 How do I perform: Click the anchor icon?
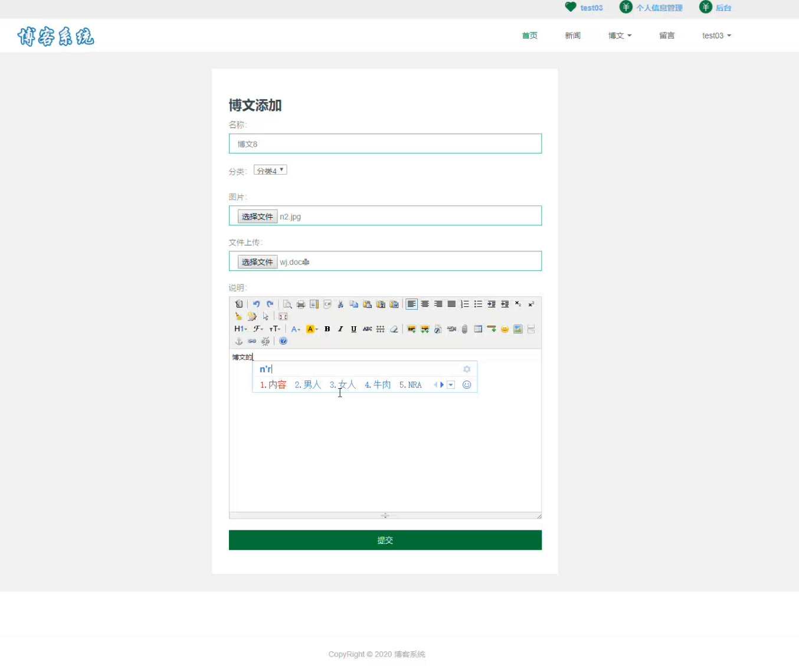point(238,341)
